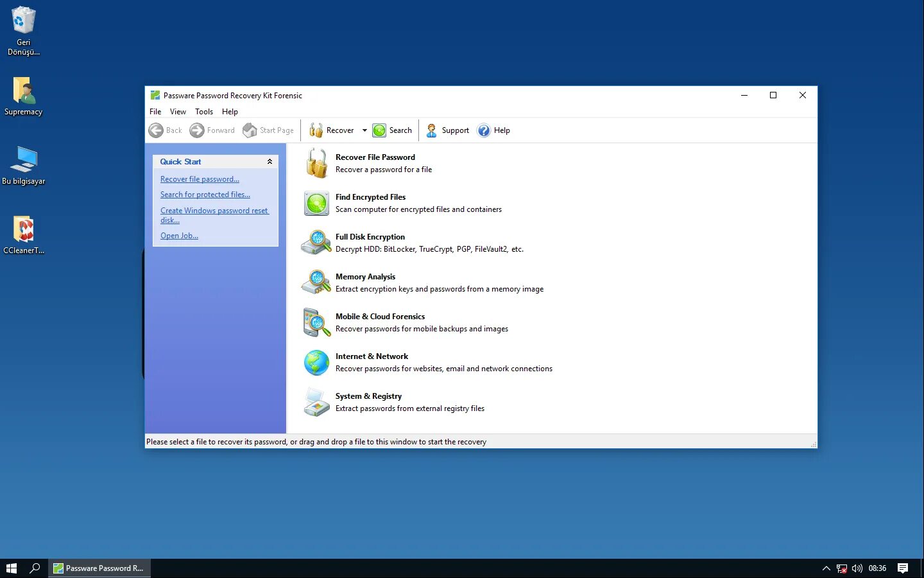This screenshot has height=578, width=924.
Task: Select the 'Mobile & Cloud Forensics' heading
Action: point(380,317)
